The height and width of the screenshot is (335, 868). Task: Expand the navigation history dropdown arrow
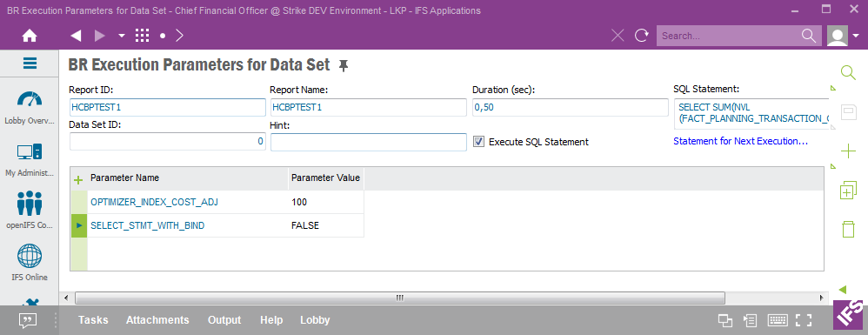[x=122, y=36]
